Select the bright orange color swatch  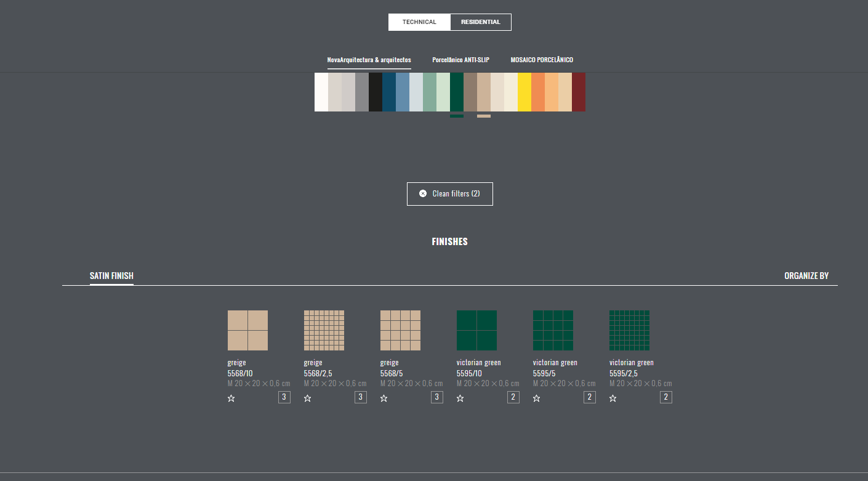(538, 92)
